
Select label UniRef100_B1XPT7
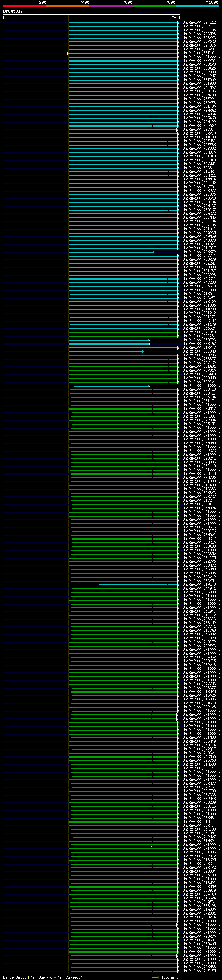199,347
